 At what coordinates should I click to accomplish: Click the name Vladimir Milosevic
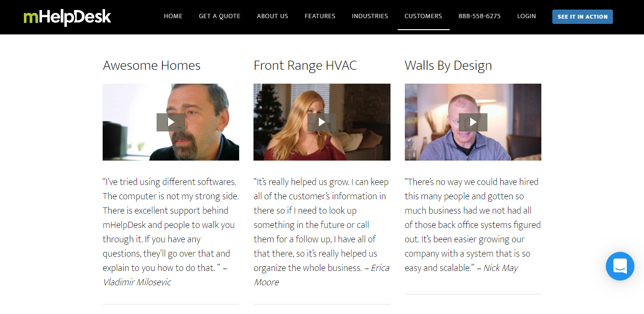137,282
